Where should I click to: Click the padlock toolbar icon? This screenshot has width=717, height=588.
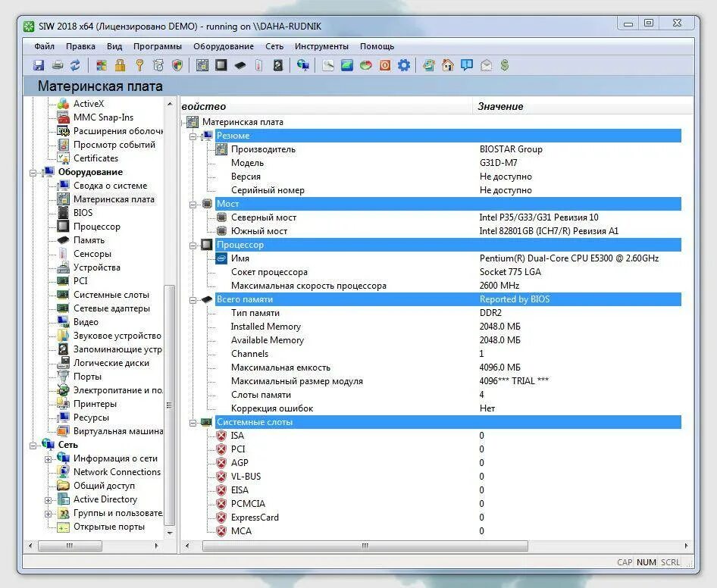pos(121,65)
